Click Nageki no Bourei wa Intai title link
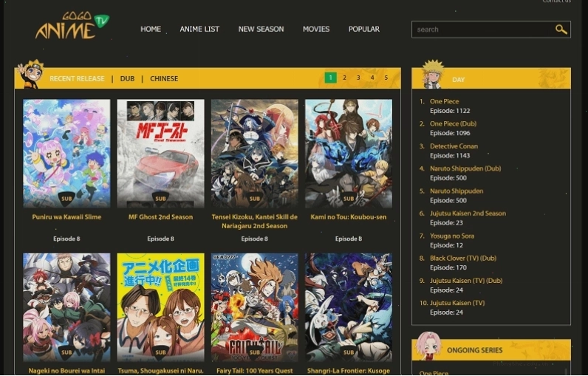Viewport: 588px width, 376px height. coord(66,371)
